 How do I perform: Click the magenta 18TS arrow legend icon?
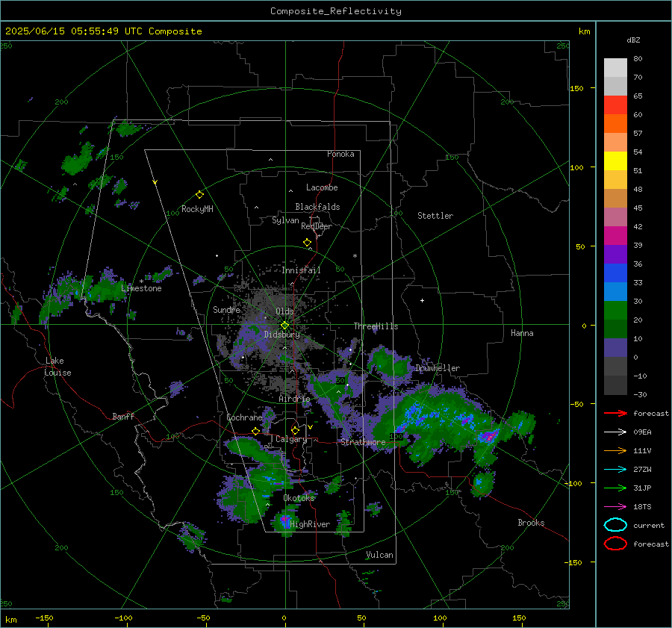click(x=615, y=507)
